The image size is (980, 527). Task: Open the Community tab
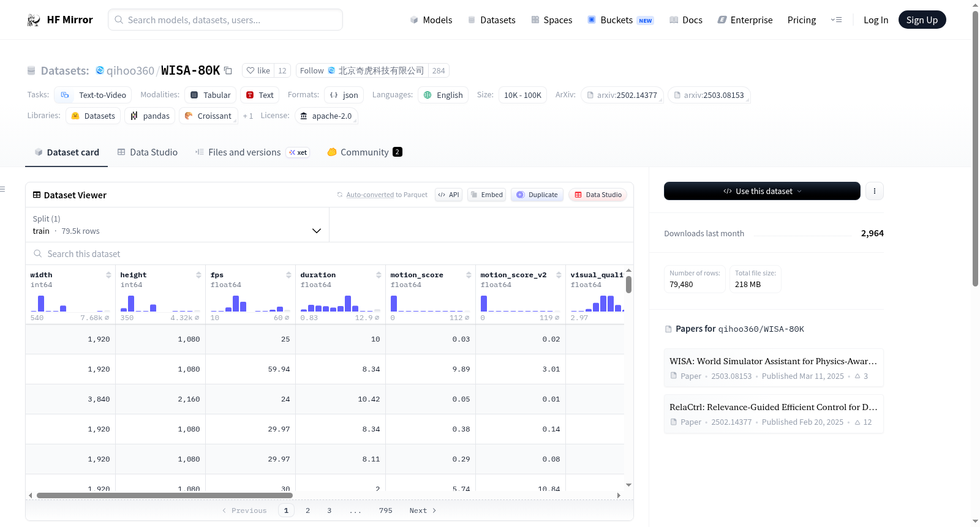click(364, 152)
